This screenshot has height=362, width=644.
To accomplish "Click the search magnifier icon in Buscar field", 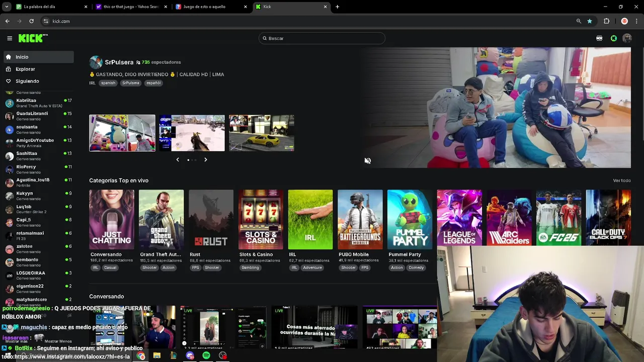I will 265,38.
